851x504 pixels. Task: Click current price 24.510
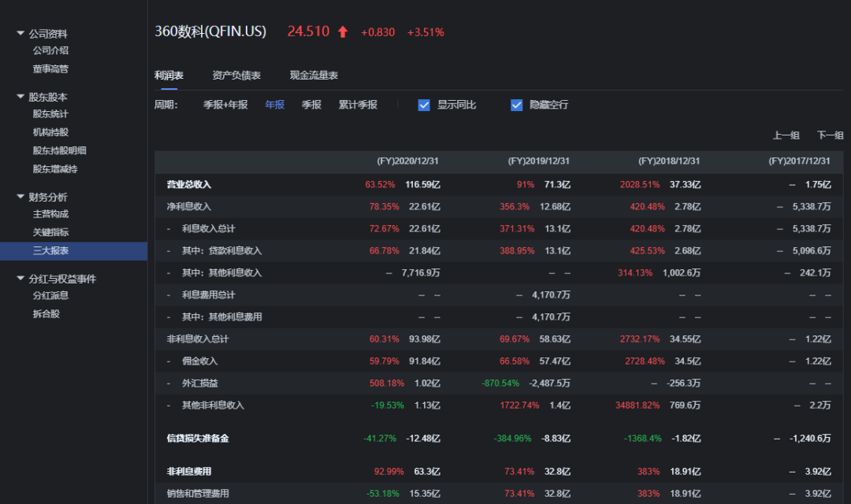308,31
